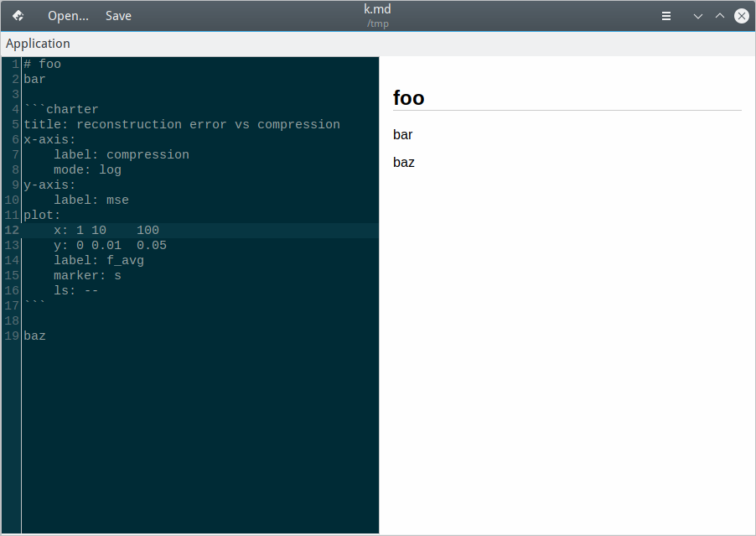Click the 'foo' heading in preview pane

pos(408,98)
